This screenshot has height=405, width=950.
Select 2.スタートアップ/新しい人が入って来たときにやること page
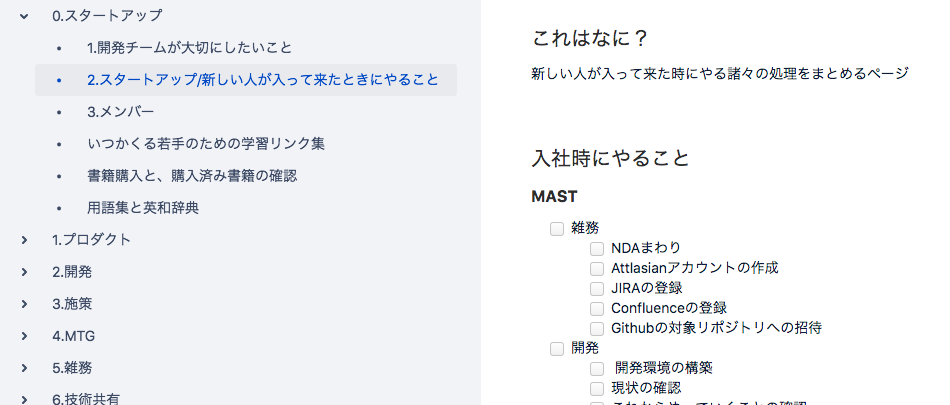[262, 79]
